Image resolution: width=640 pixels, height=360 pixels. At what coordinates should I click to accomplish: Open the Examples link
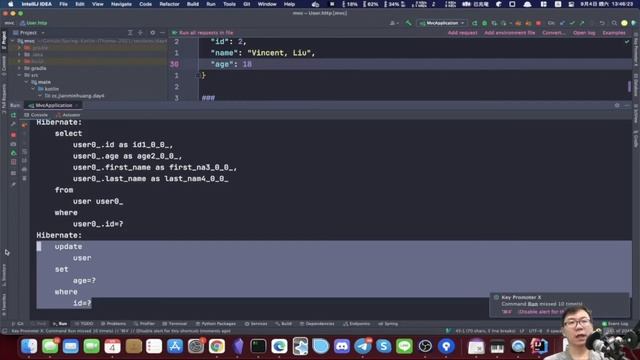(613, 33)
